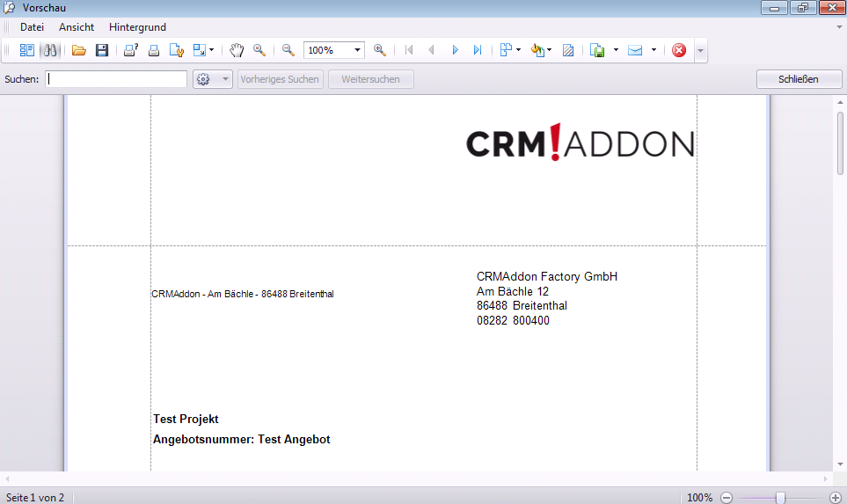The image size is (847, 504).
Task: Click the page color bucket icon
Action: 537,50
